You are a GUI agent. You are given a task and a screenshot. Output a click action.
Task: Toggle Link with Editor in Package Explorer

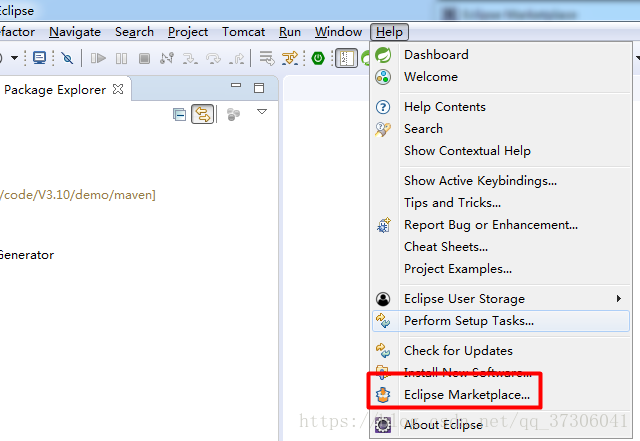[202, 114]
